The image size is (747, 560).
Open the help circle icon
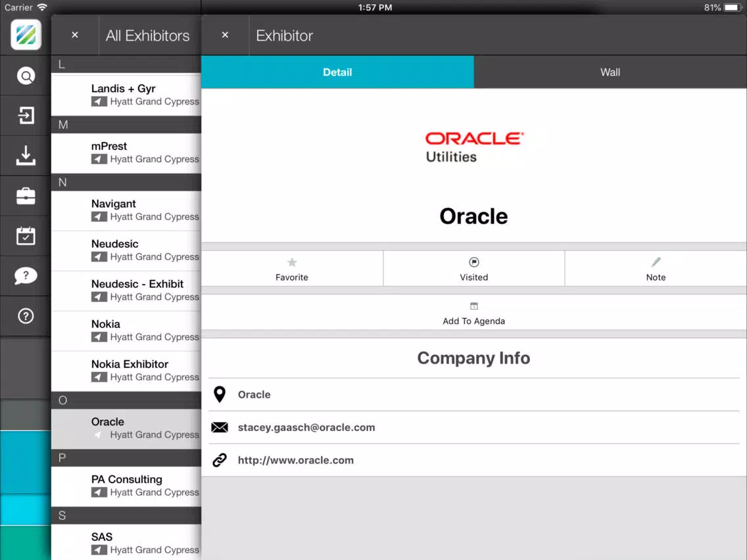pos(26,315)
